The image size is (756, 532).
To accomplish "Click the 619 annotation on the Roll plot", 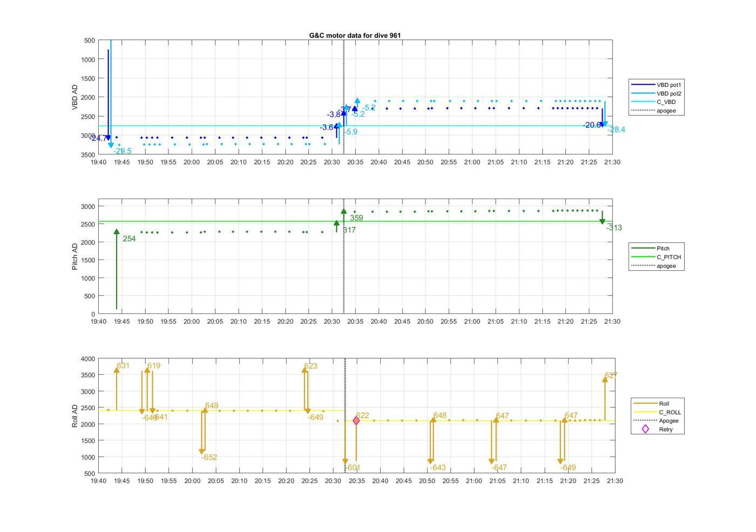I will [x=154, y=366].
